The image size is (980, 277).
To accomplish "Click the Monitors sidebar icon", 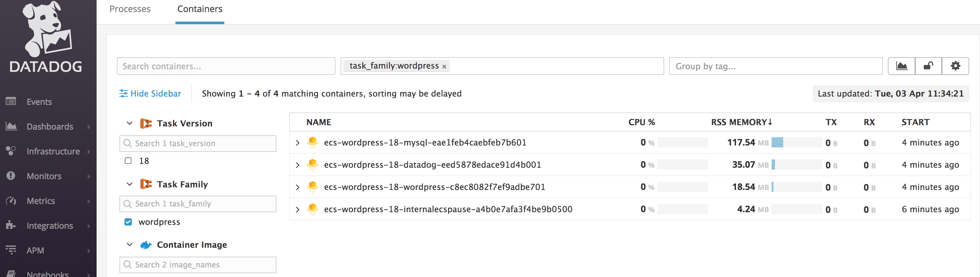I will (11, 176).
